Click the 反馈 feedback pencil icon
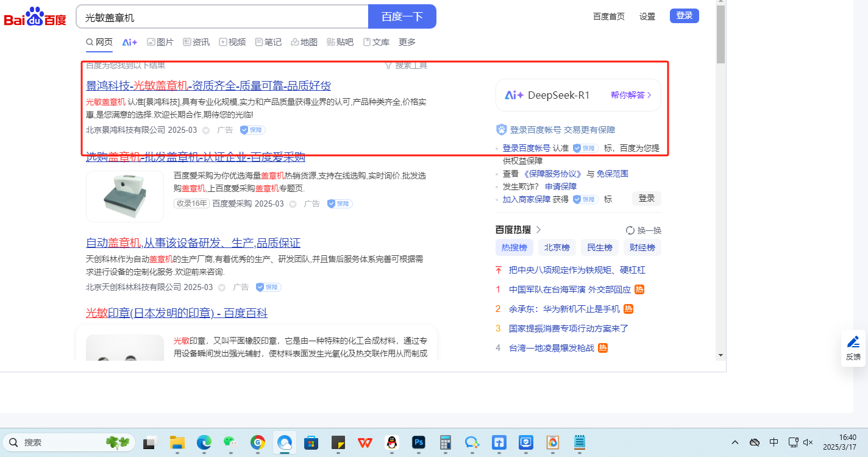This screenshot has height=457, width=868. 853,342
